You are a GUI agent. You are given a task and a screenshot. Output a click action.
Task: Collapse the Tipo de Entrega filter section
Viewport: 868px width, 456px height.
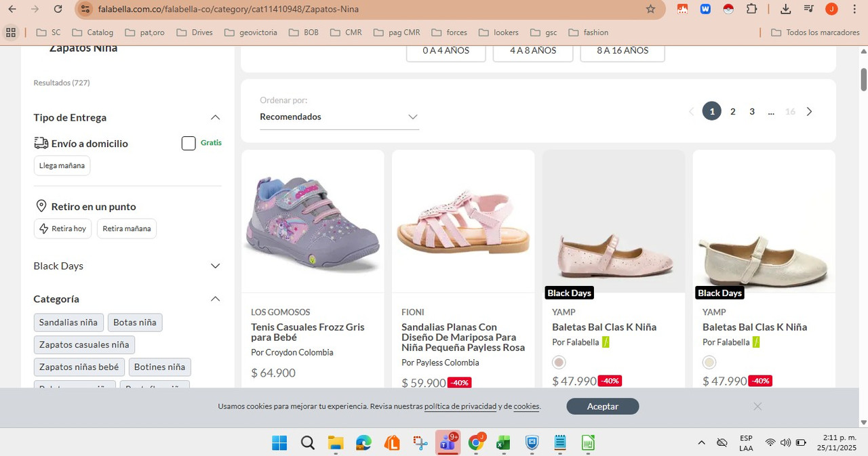coord(215,117)
